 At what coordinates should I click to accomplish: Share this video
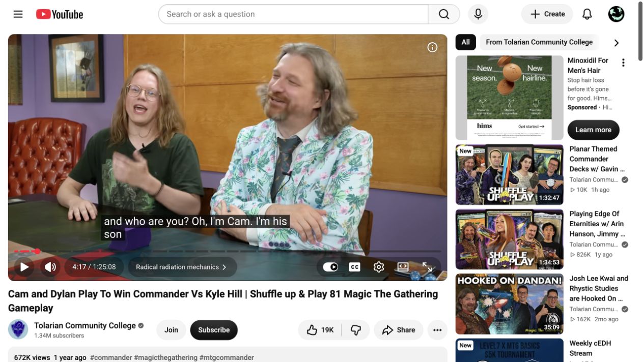point(399,330)
